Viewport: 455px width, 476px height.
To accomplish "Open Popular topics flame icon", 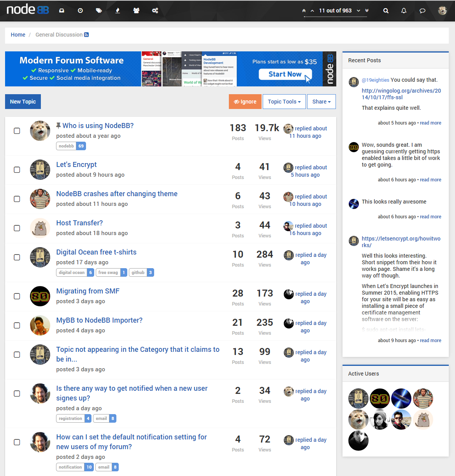I will point(118,11).
